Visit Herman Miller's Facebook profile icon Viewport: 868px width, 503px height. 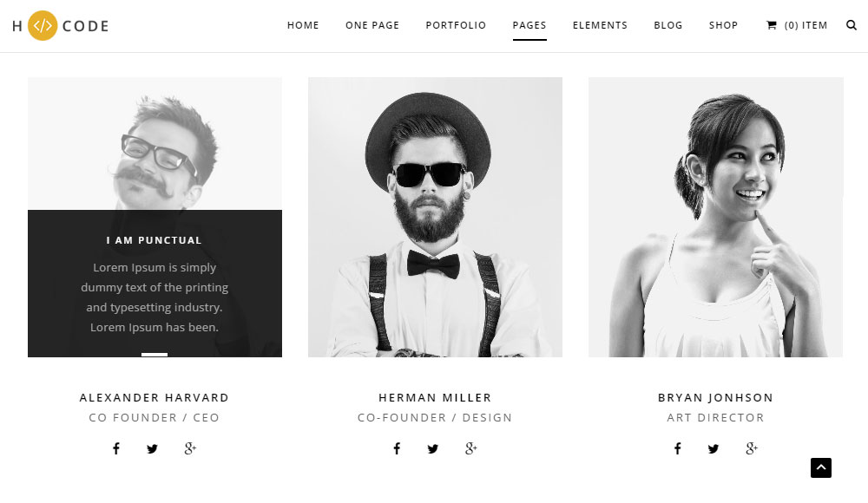397,448
